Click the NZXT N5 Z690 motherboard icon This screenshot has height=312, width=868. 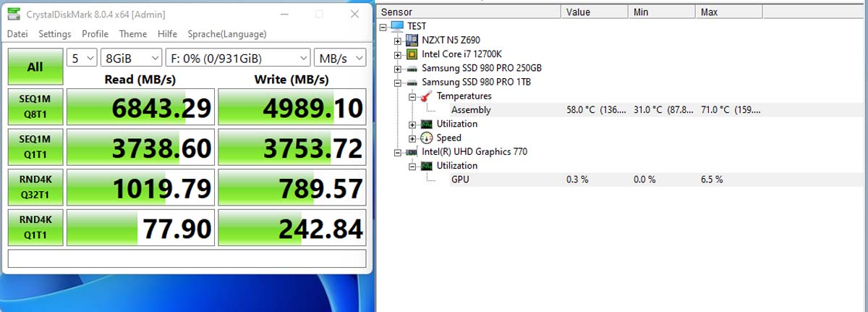click(x=412, y=40)
